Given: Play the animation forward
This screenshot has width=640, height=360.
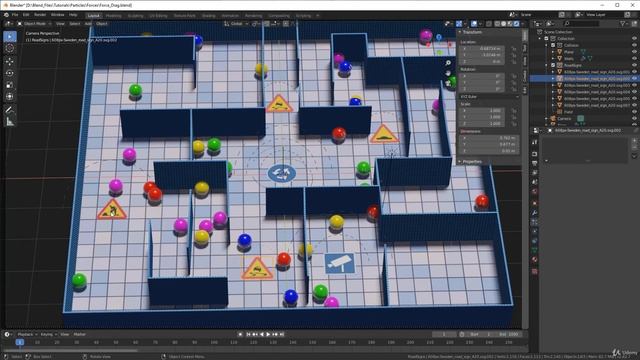Looking at the screenshot, I should point(268,334).
